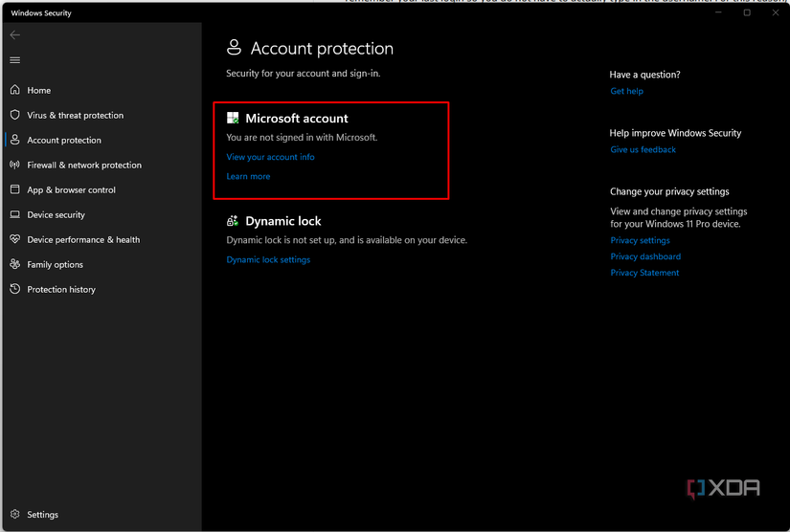
Task: Click 'Change your privacy settings' heading
Action: pos(669,191)
